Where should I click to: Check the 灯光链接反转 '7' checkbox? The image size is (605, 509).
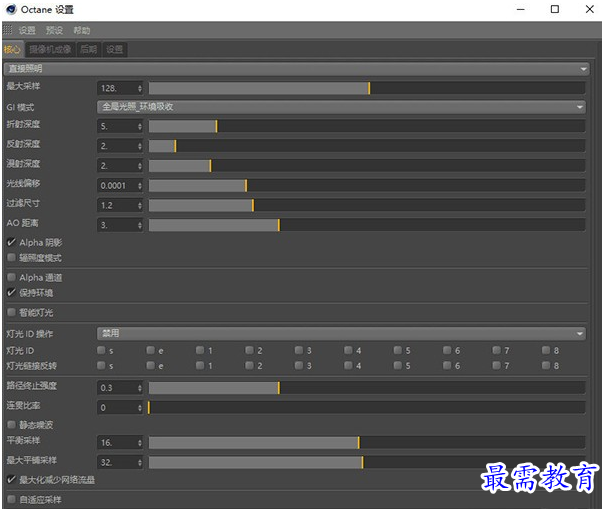(x=497, y=365)
